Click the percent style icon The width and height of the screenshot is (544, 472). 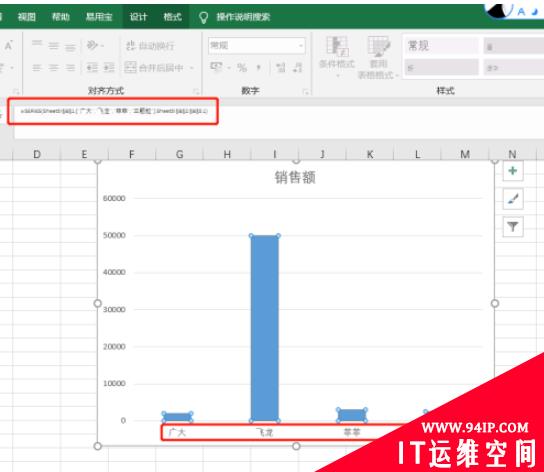point(242,67)
